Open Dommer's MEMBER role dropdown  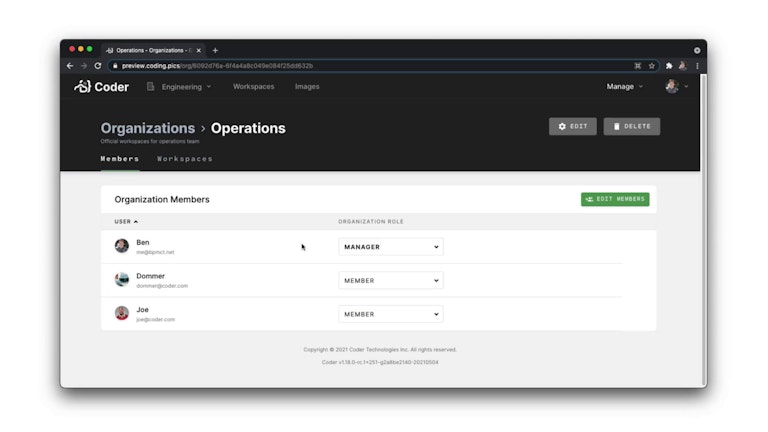tap(391, 281)
